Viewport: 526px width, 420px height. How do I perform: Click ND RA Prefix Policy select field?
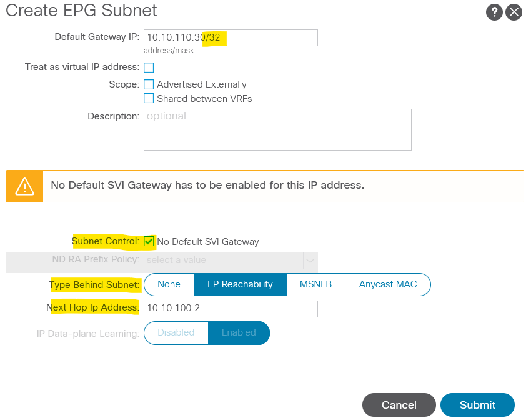click(x=223, y=260)
